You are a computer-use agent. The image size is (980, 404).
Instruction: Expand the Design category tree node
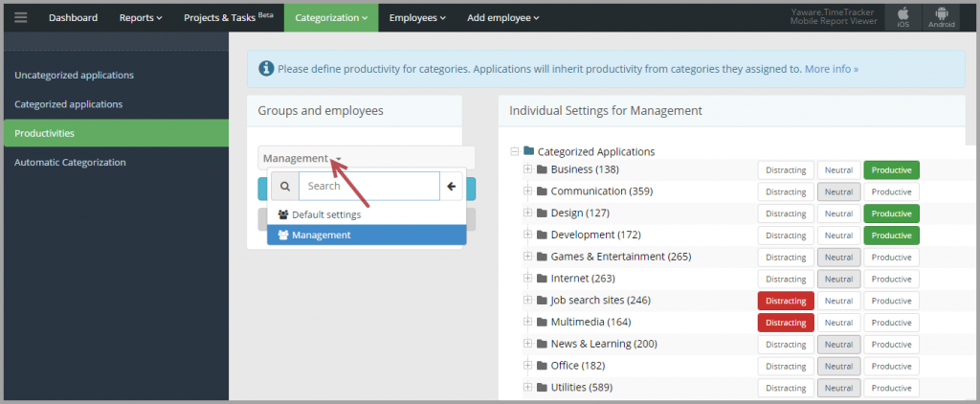[528, 213]
